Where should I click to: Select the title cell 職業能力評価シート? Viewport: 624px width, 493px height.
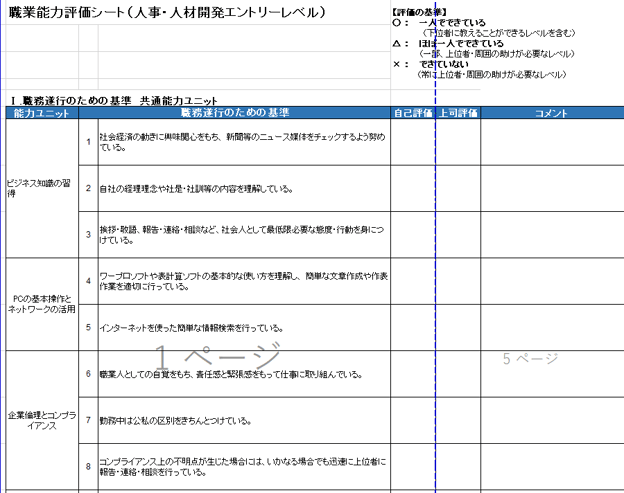[x=167, y=13]
